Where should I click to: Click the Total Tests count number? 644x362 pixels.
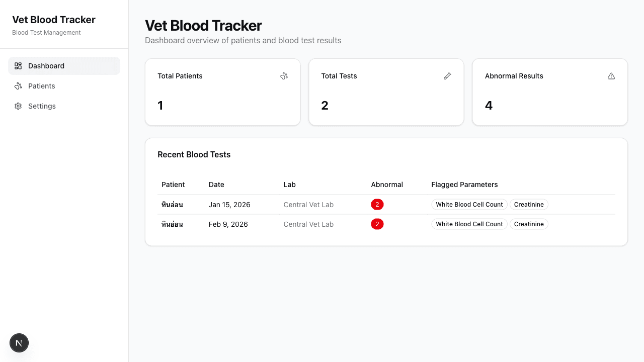(x=325, y=106)
